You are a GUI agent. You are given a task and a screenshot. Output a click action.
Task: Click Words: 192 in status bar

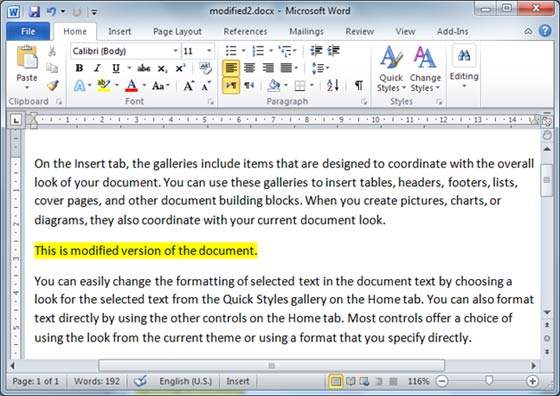point(97,381)
